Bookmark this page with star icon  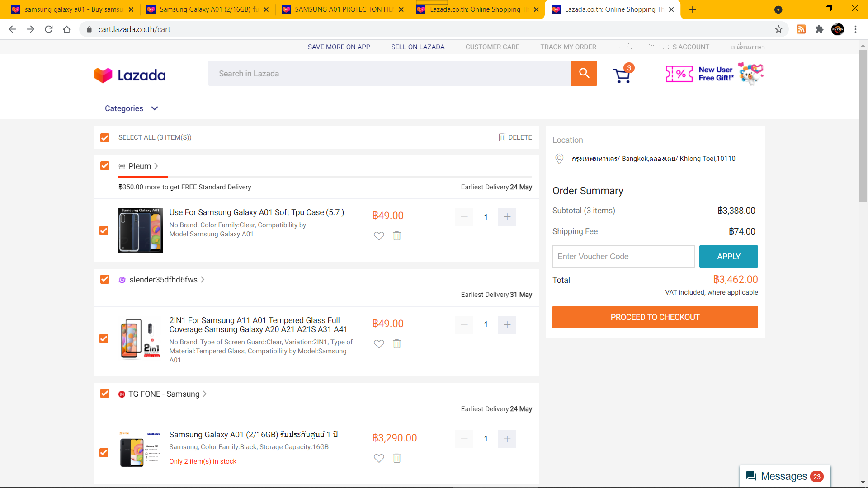tap(778, 29)
